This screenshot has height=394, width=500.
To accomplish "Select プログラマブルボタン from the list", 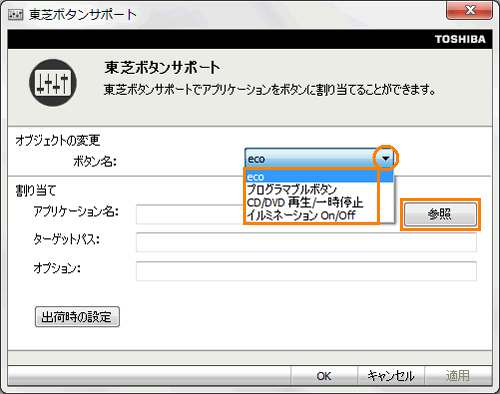I will (319, 189).
